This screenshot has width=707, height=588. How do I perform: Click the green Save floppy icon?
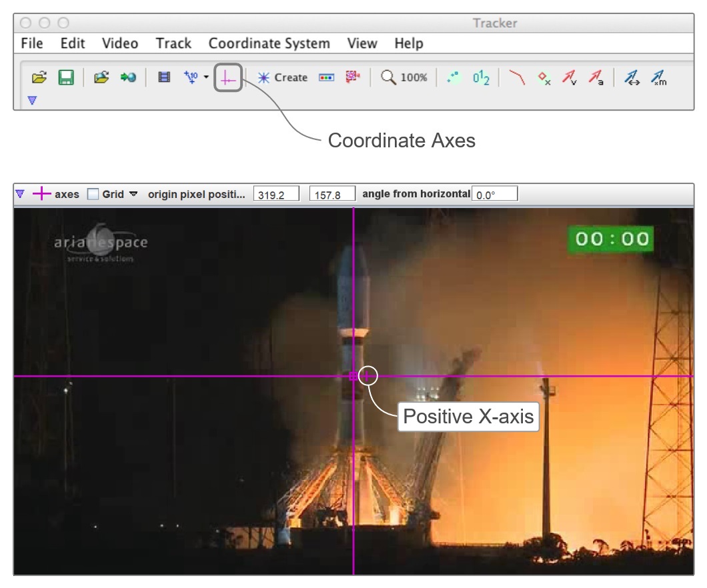(66, 77)
